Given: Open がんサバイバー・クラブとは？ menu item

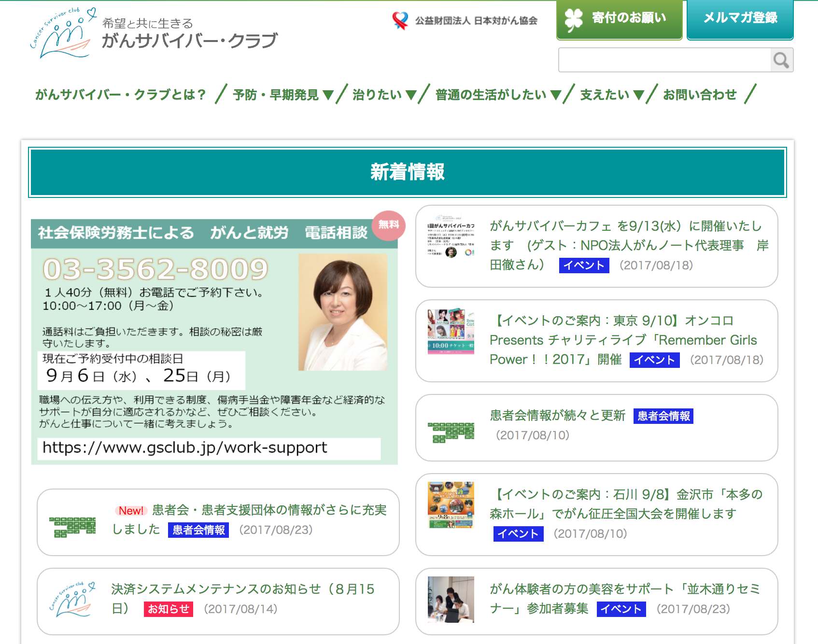Looking at the screenshot, I should 121,95.
